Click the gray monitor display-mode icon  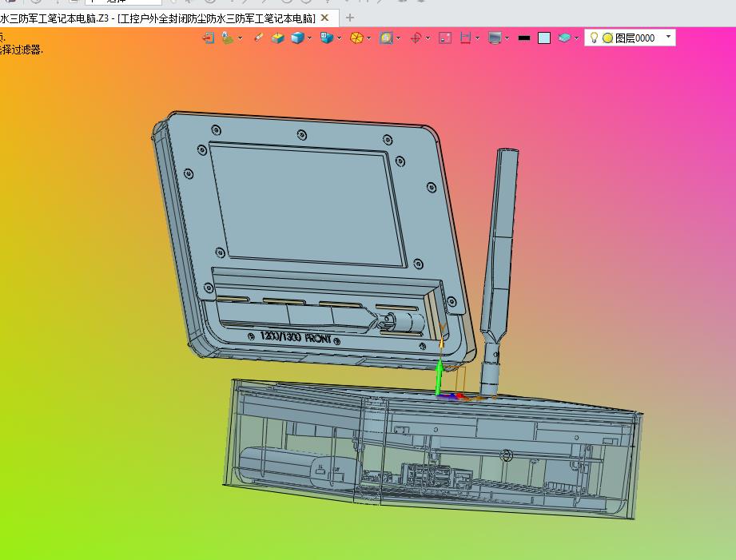coord(495,38)
